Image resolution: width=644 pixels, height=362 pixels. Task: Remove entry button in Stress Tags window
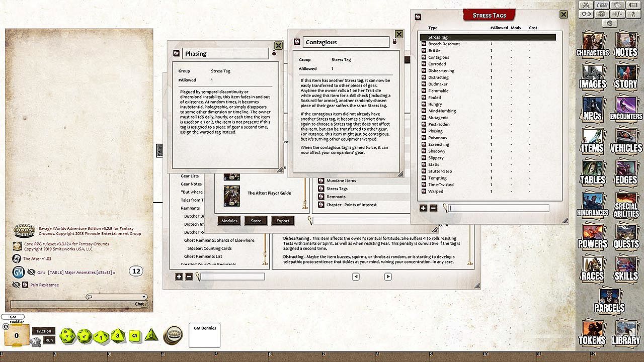click(x=433, y=208)
